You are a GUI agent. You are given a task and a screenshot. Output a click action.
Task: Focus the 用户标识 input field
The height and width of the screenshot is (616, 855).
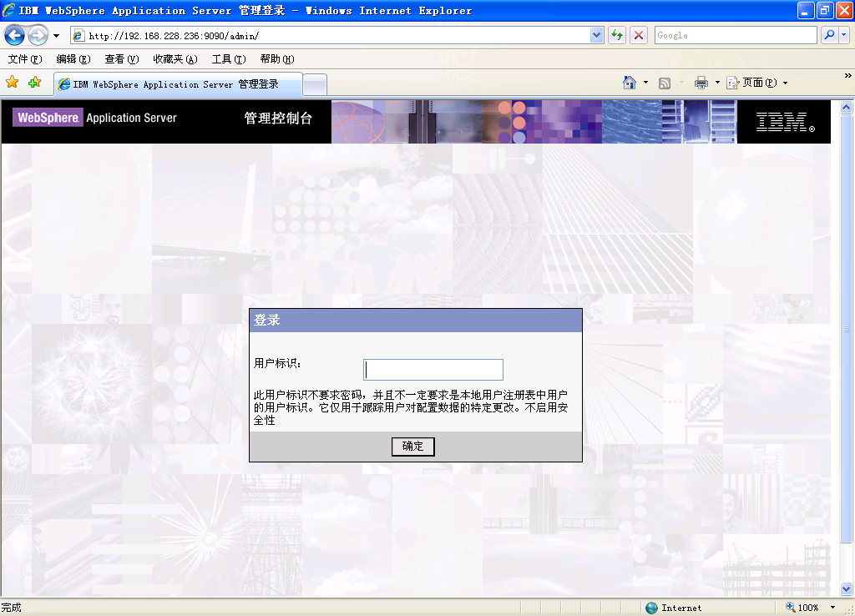tap(433, 370)
